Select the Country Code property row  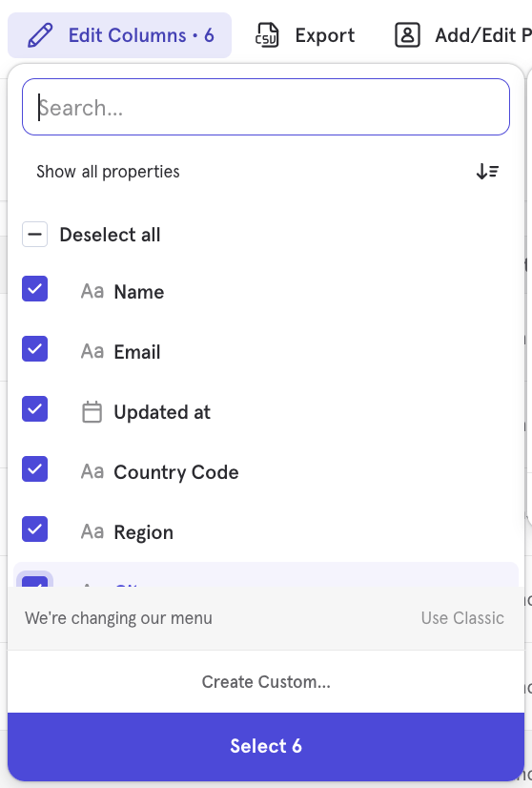266,472
